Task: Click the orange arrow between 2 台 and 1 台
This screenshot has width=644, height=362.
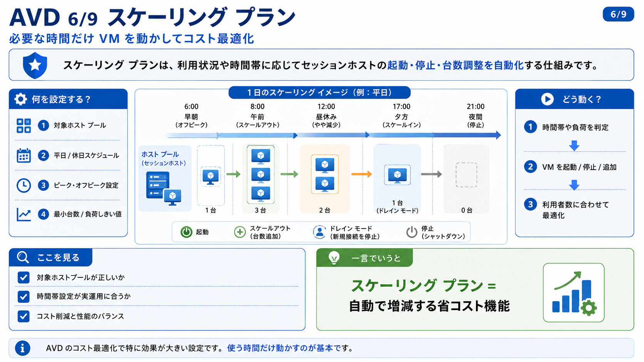Action: pyautogui.click(x=361, y=174)
